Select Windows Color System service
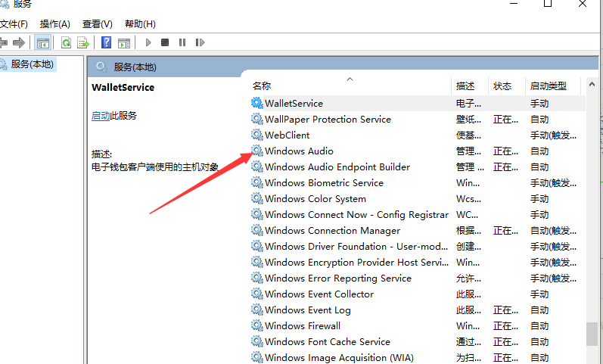Image resolution: width=603 pixels, height=364 pixels. coord(418,199)
